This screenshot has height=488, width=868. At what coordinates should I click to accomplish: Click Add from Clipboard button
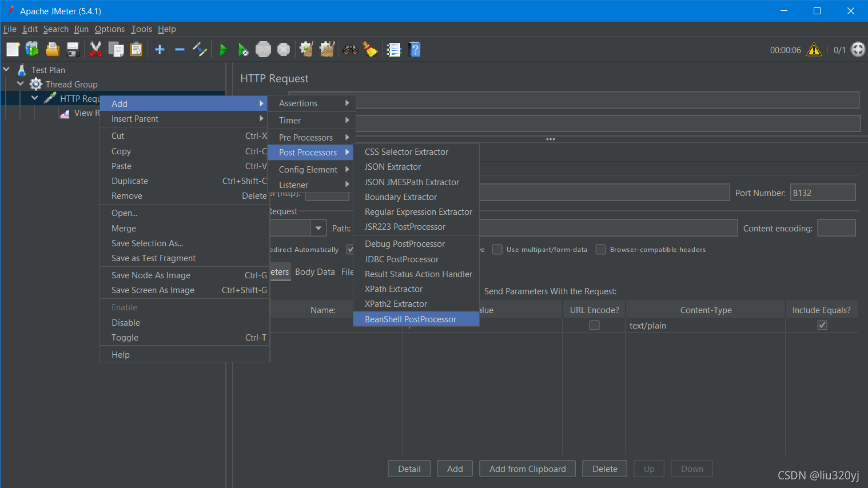click(x=528, y=469)
